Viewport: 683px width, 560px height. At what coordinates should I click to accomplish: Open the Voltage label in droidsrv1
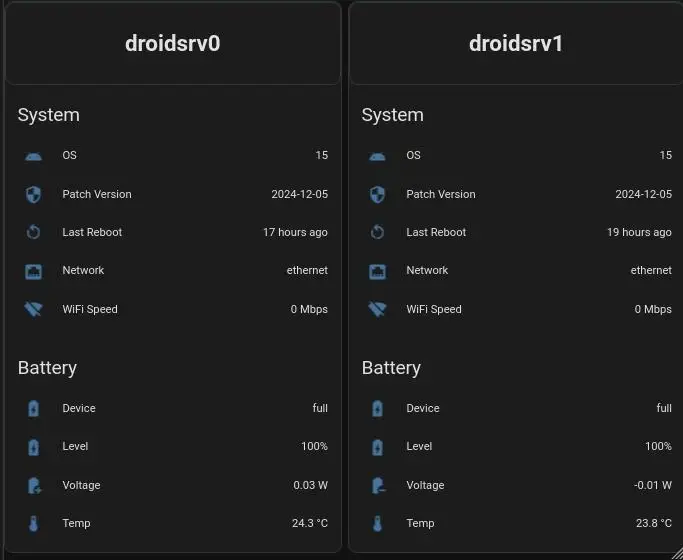[425, 485]
